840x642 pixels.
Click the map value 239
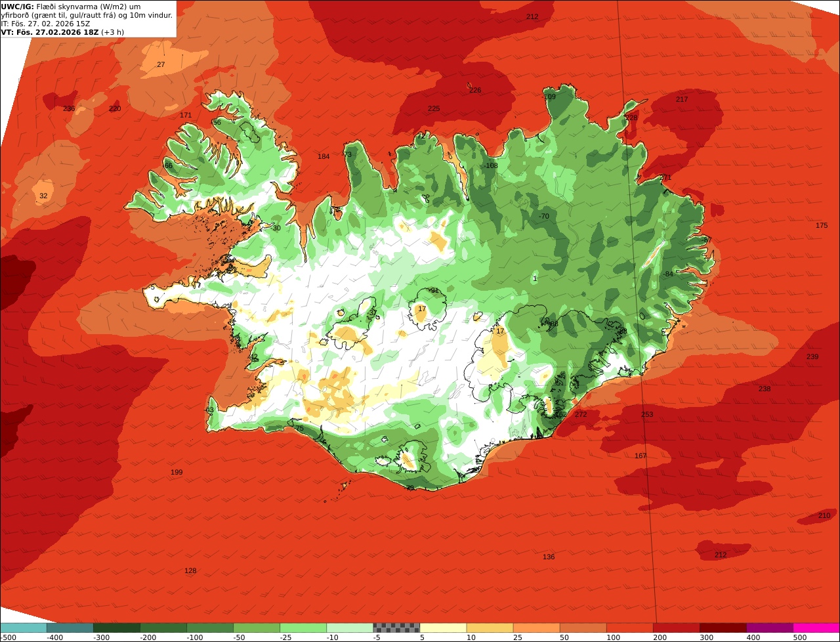[812, 357]
